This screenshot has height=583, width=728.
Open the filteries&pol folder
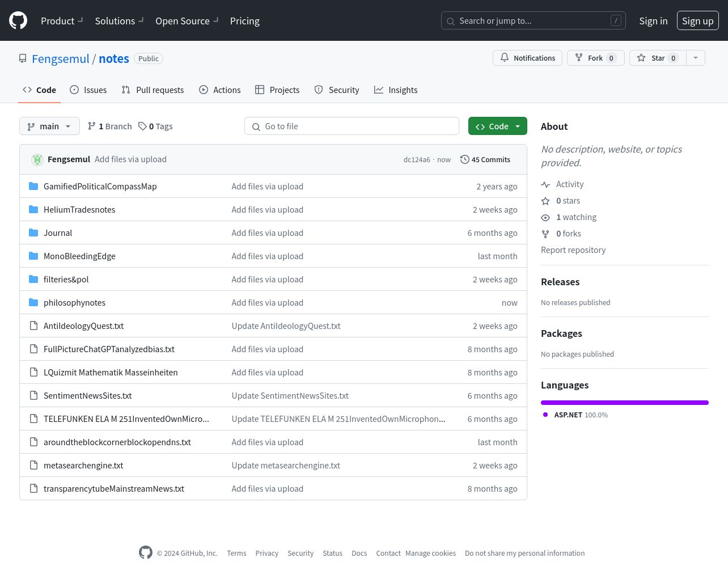pyautogui.click(x=66, y=279)
